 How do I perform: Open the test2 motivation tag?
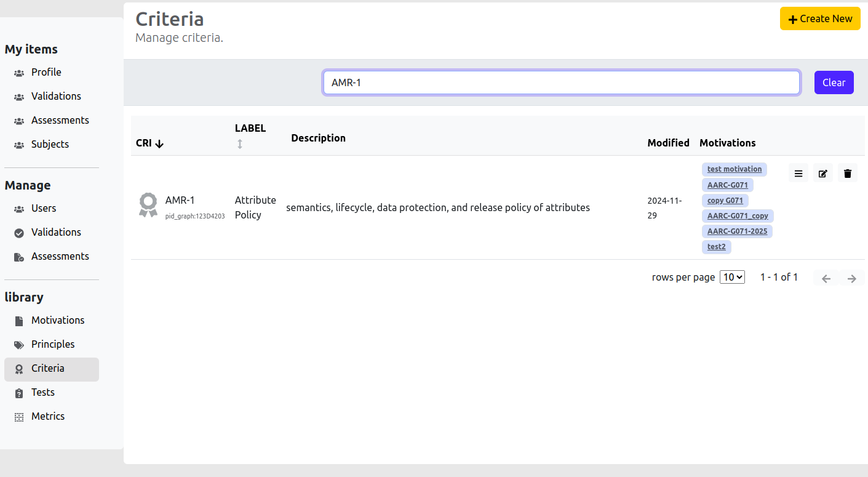point(716,247)
